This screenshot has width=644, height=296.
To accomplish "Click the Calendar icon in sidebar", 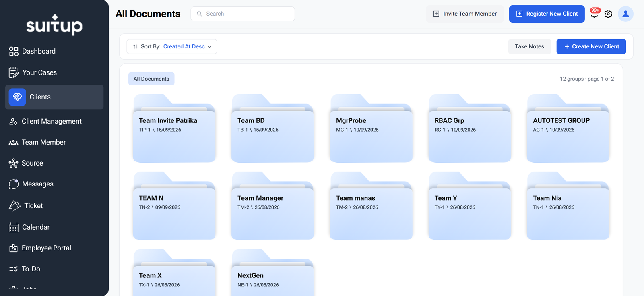I will 14,227.
